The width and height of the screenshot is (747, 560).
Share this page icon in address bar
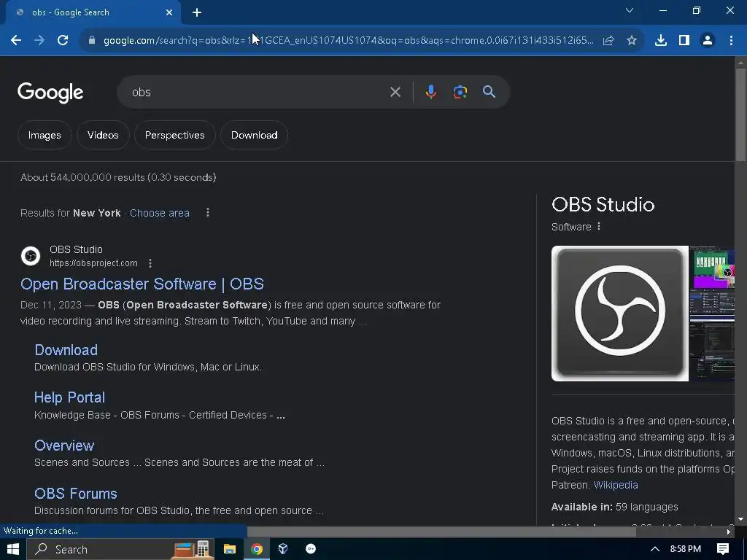click(608, 41)
